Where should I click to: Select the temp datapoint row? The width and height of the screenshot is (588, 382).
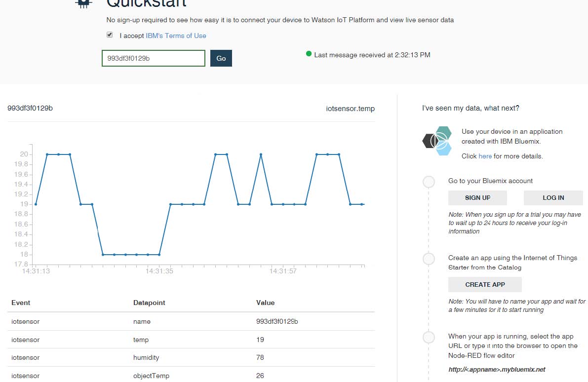coord(191,340)
